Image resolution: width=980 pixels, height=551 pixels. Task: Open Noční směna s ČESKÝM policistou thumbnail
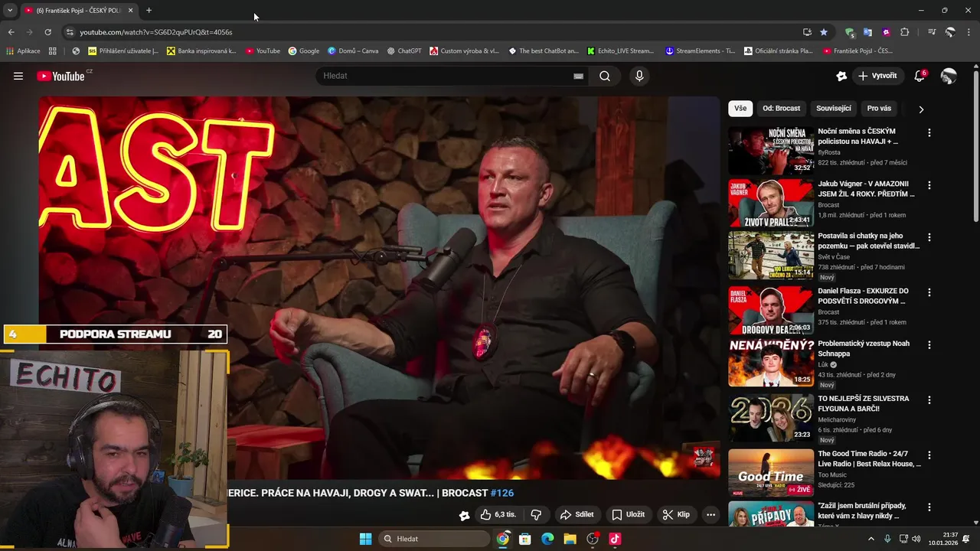[x=771, y=151]
